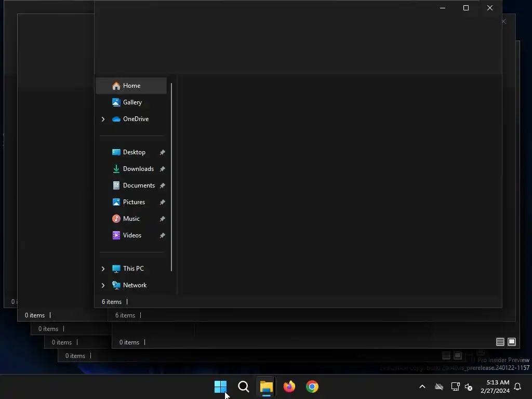Click the Gallery picture icon

[116, 102]
